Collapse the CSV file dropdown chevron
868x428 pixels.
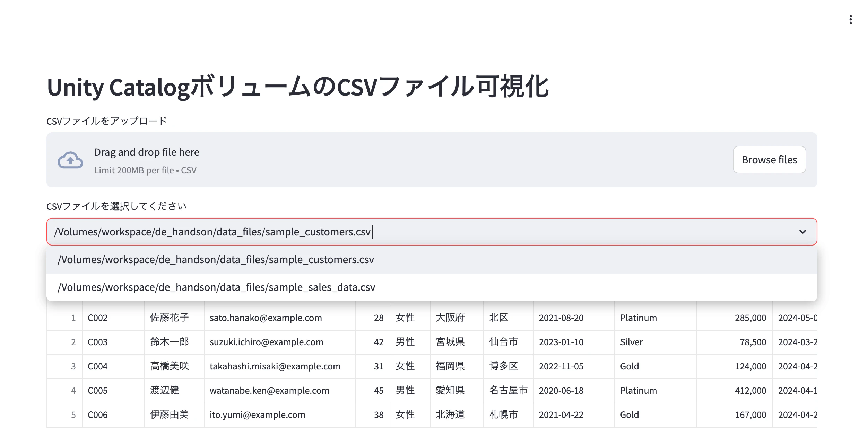(x=803, y=232)
